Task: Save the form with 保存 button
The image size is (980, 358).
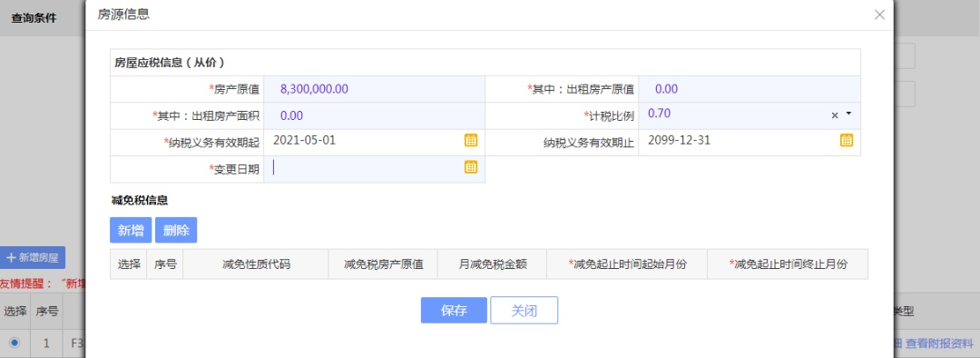Action: [x=454, y=311]
